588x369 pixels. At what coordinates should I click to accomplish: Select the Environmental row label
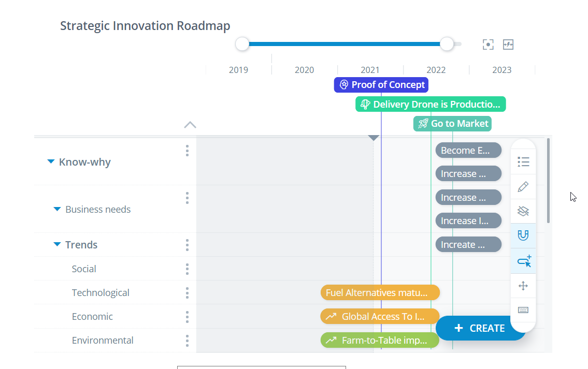click(x=103, y=340)
